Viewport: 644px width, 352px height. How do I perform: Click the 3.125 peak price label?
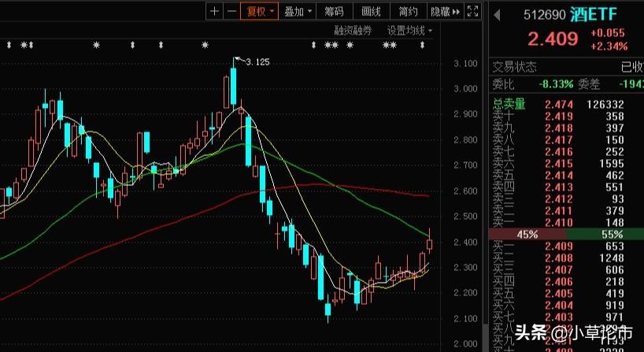pos(257,62)
